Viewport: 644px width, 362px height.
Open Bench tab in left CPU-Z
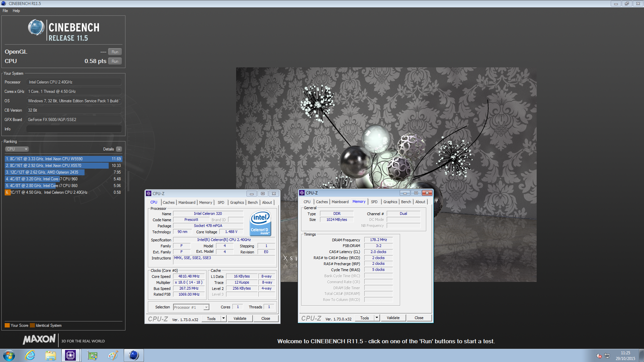(253, 202)
